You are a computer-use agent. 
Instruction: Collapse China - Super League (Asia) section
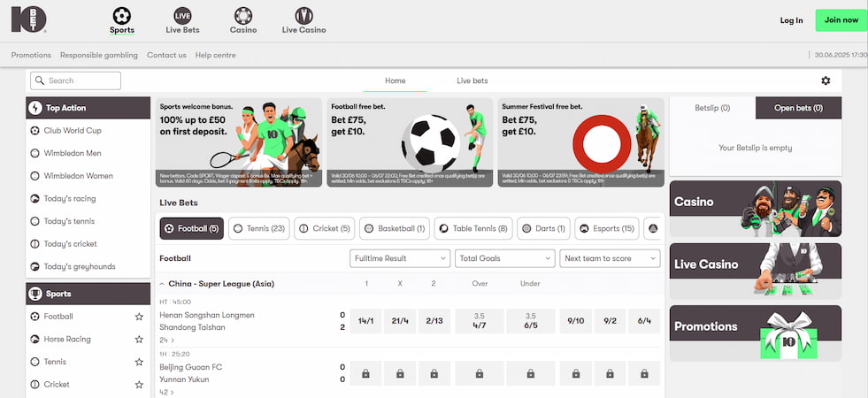click(162, 284)
